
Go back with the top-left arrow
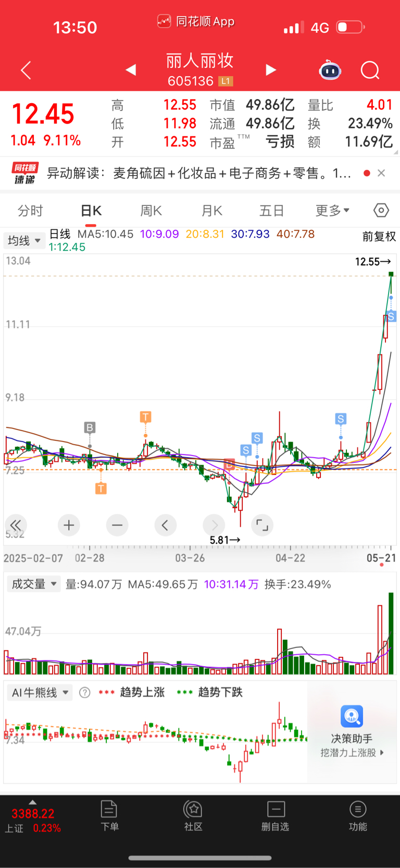(x=26, y=70)
